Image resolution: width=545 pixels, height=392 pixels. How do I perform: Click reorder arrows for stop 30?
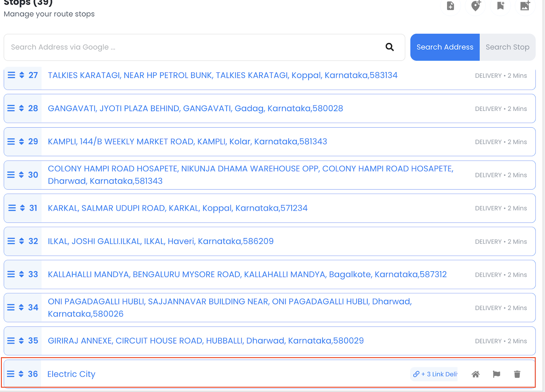pos(21,175)
